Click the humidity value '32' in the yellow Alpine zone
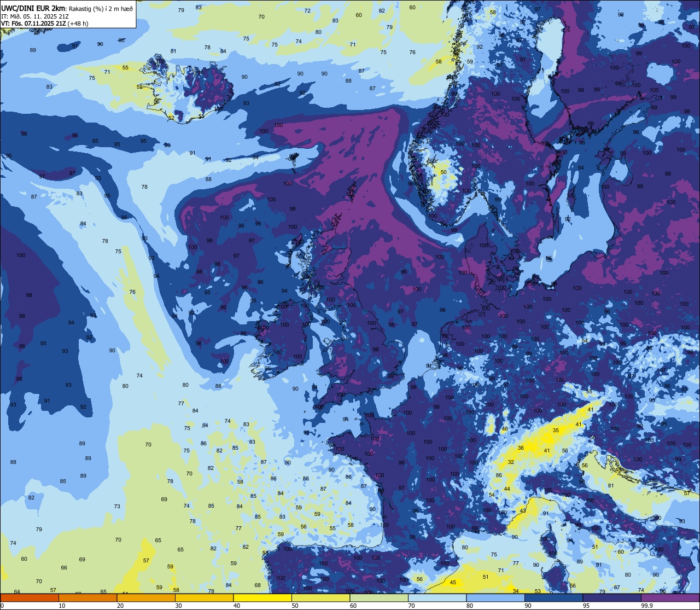Image resolution: width=700 pixels, height=610 pixels. tap(511, 462)
